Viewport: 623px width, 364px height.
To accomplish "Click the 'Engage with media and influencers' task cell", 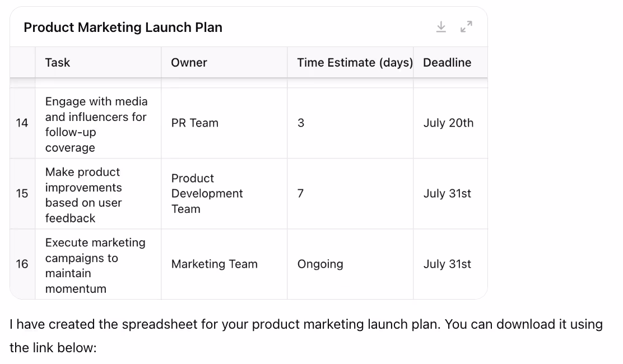I will (x=98, y=123).
